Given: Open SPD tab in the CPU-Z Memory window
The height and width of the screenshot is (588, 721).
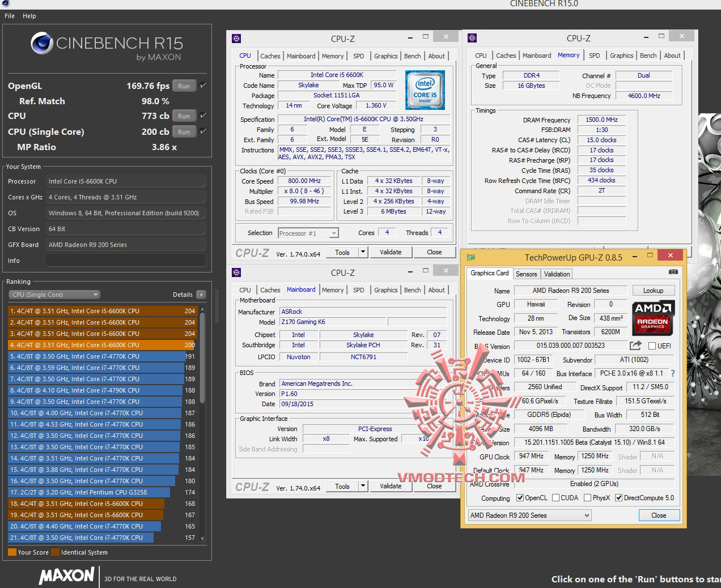Looking at the screenshot, I should [594, 56].
